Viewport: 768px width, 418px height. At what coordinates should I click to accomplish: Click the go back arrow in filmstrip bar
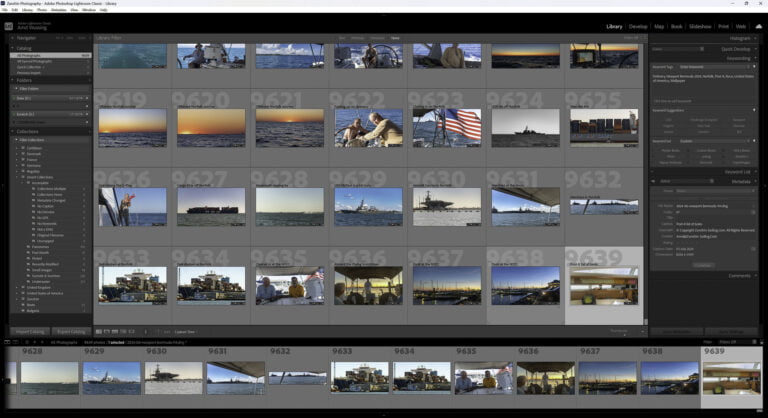(x=34, y=342)
